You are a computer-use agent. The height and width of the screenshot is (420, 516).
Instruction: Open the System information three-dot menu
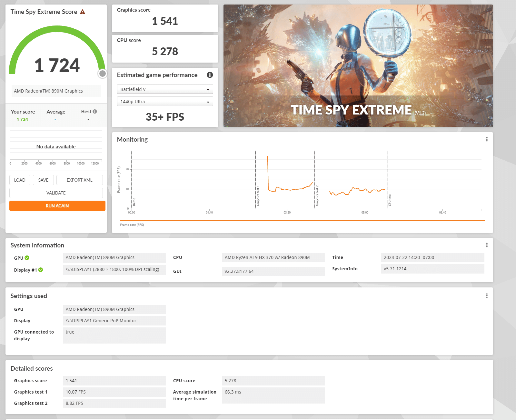(x=487, y=245)
